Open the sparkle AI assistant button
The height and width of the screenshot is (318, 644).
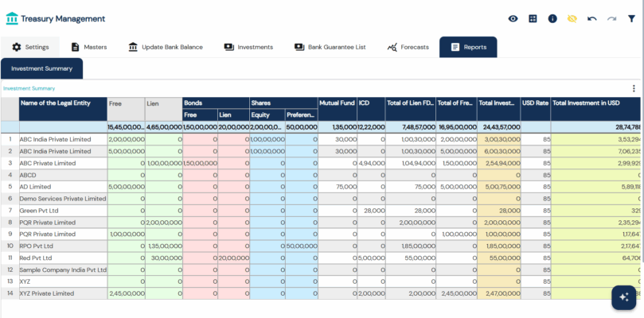point(623,297)
